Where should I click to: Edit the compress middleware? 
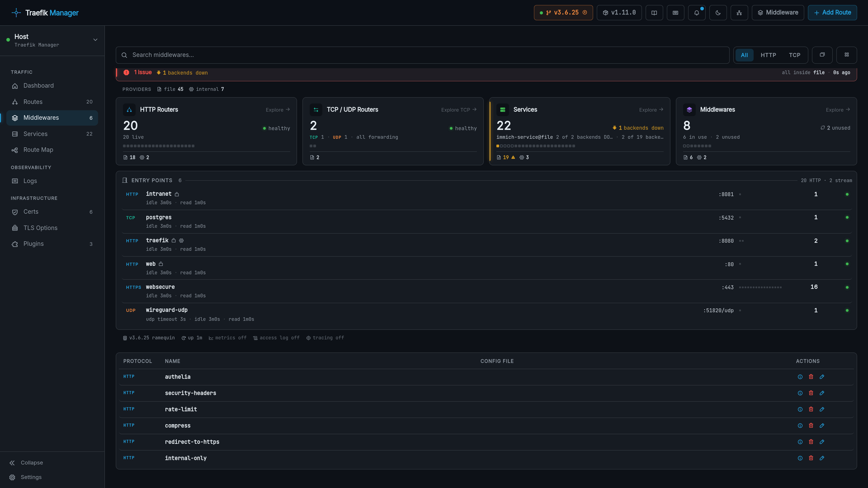tap(822, 426)
